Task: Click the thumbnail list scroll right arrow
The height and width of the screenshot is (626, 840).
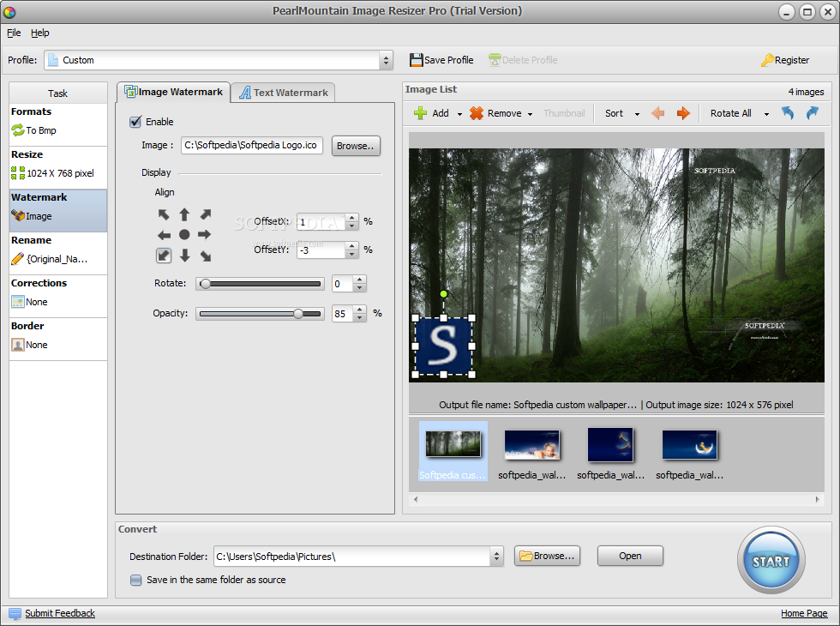Action: 818,499
